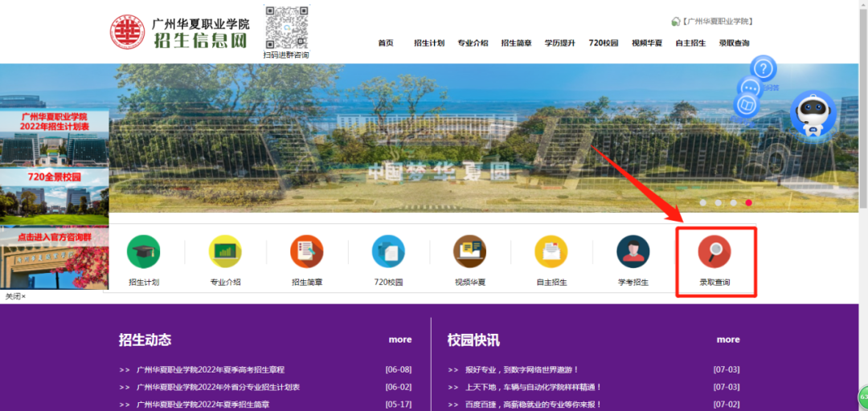868x411 pixels.
Task: Open the 2022年招生计划表 side banner
Action: pyautogui.click(x=55, y=137)
